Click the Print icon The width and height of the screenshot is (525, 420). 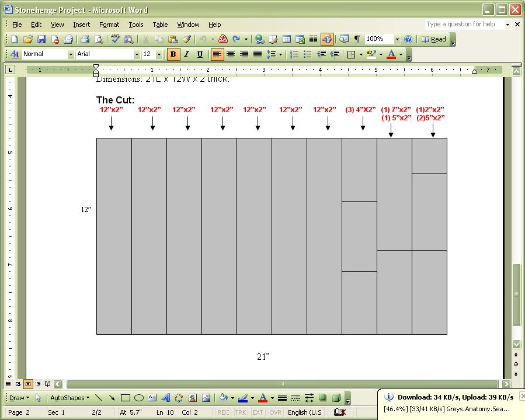coord(85,39)
